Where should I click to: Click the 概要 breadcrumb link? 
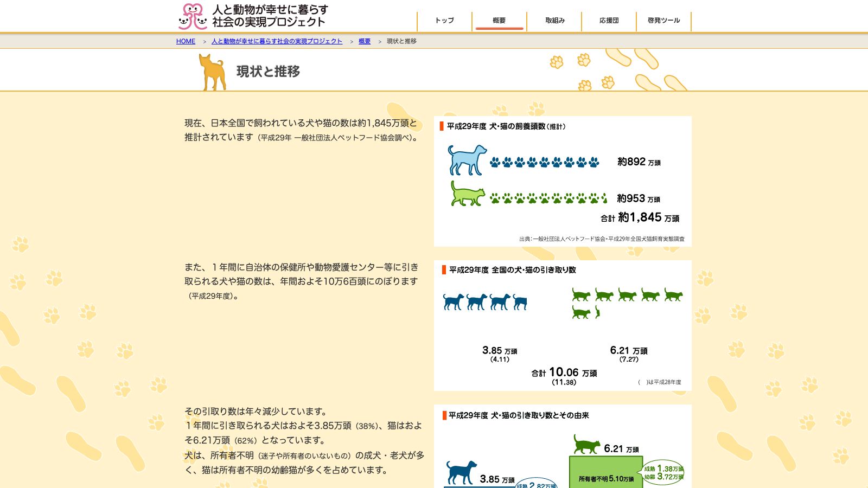[365, 41]
